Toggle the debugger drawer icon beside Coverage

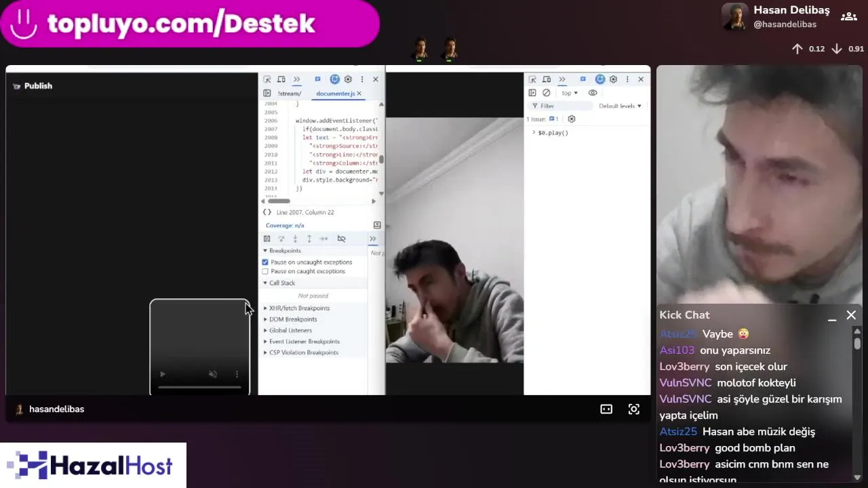[x=377, y=225]
